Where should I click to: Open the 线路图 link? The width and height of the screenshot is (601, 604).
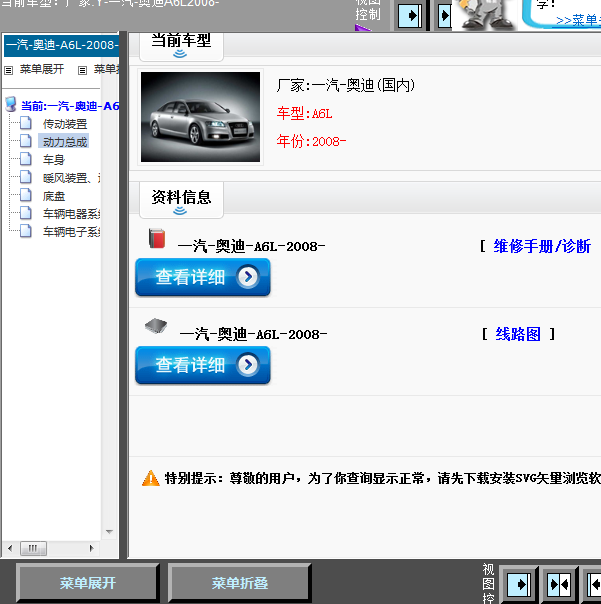pyautogui.click(x=518, y=334)
